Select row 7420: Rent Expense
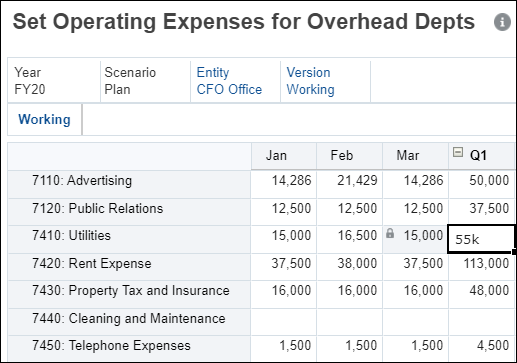517x363 pixels. [x=129, y=267]
